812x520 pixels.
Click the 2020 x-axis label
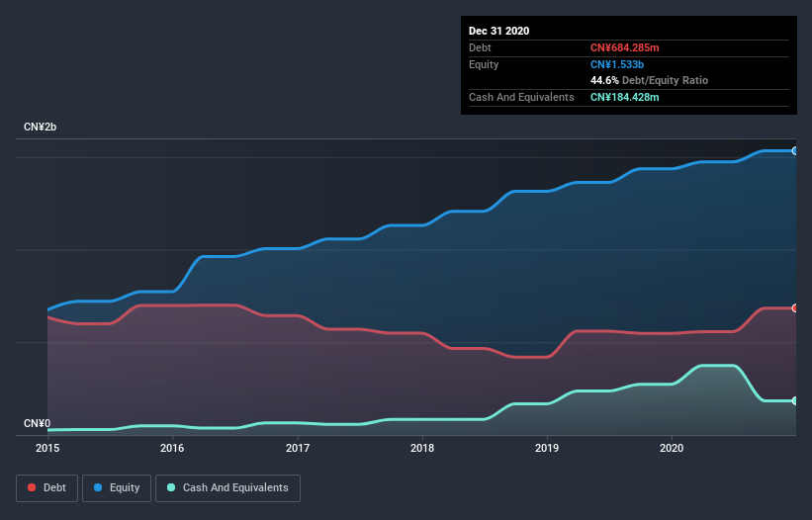[672, 448]
